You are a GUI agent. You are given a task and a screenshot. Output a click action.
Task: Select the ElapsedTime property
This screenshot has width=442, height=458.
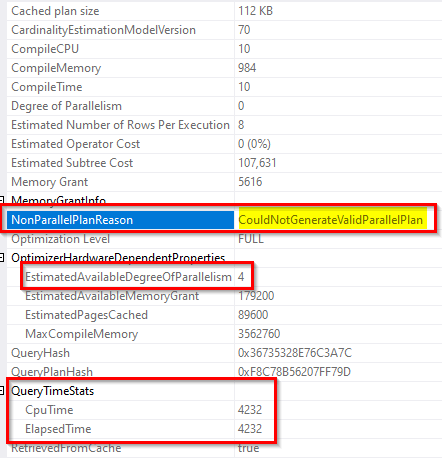coord(58,429)
